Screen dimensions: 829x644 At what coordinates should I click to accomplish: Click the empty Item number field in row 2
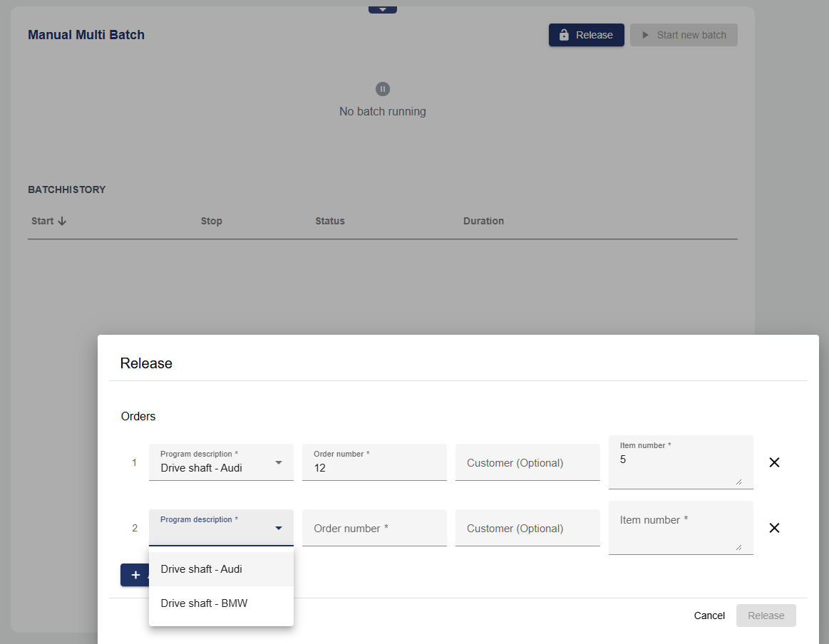[681, 527]
